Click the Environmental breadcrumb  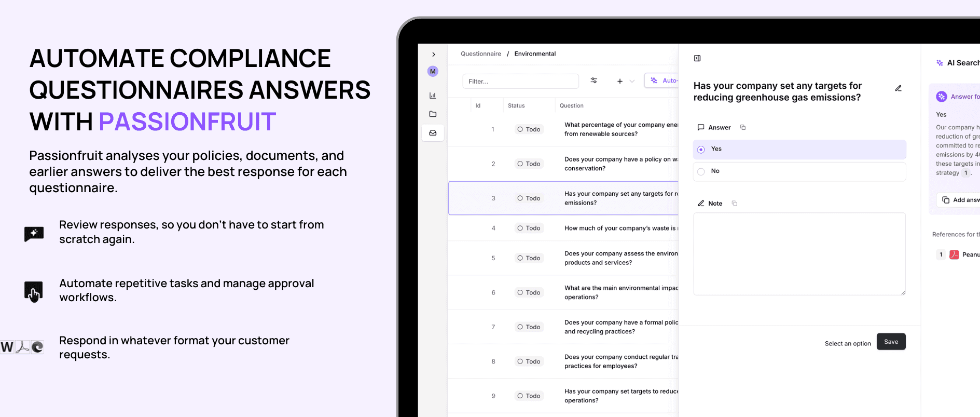click(535, 54)
